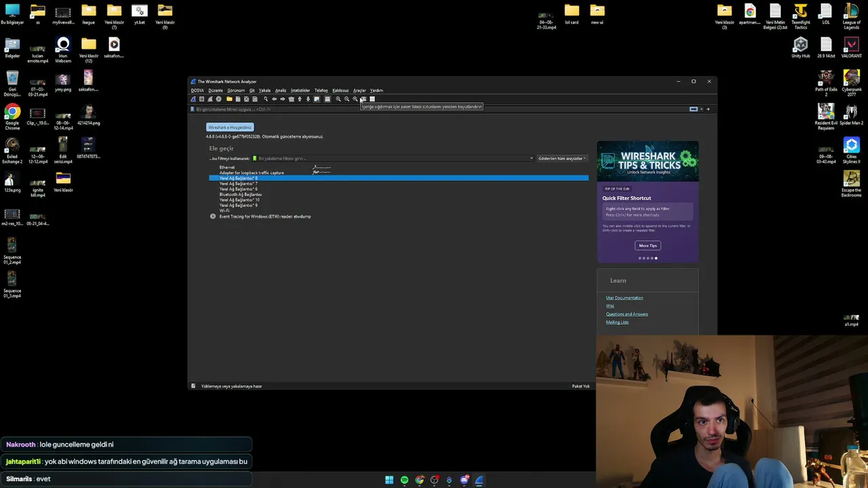
Task: Restart the current capture from the toolbar
Action: 210,99
